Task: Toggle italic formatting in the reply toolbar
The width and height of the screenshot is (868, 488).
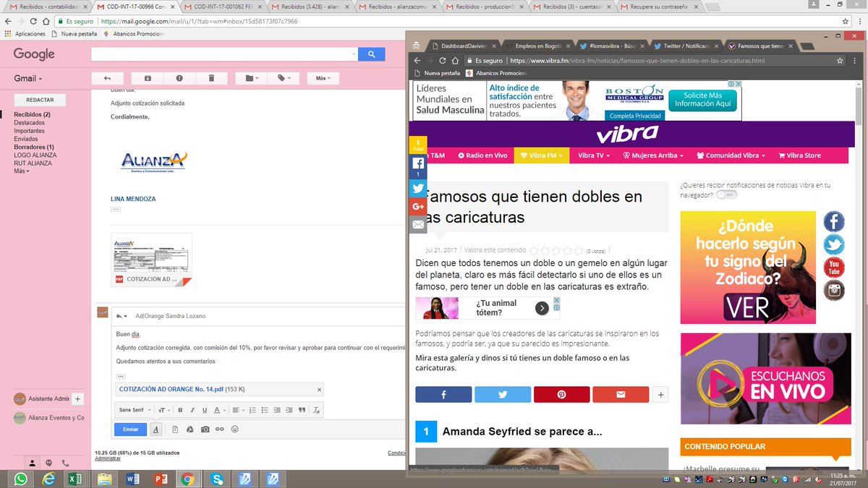Action: (192, 410)
